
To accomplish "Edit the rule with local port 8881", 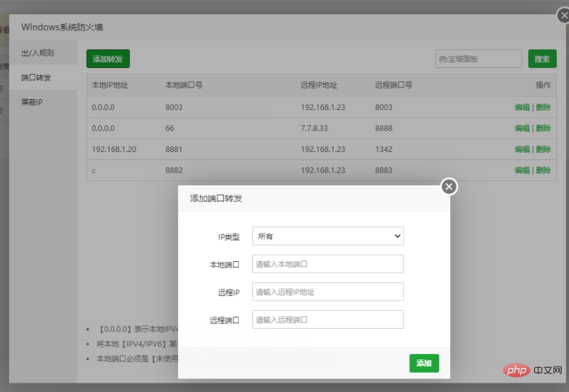I will 522,149.
